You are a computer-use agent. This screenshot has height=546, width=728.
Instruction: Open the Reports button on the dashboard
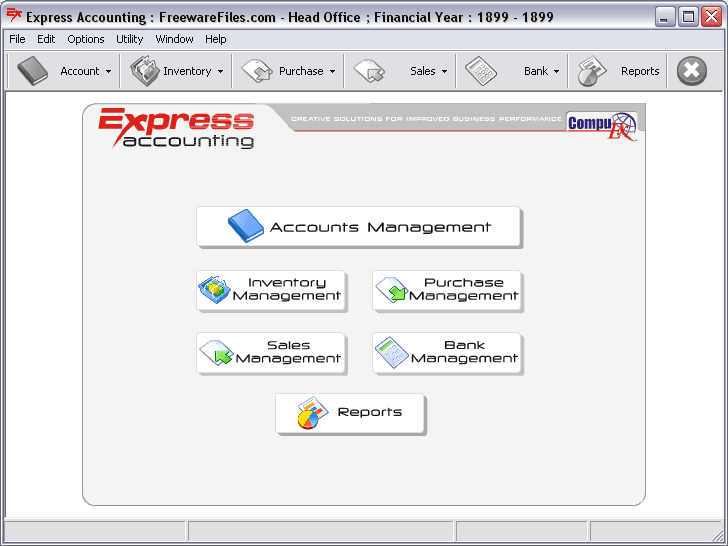350,413
